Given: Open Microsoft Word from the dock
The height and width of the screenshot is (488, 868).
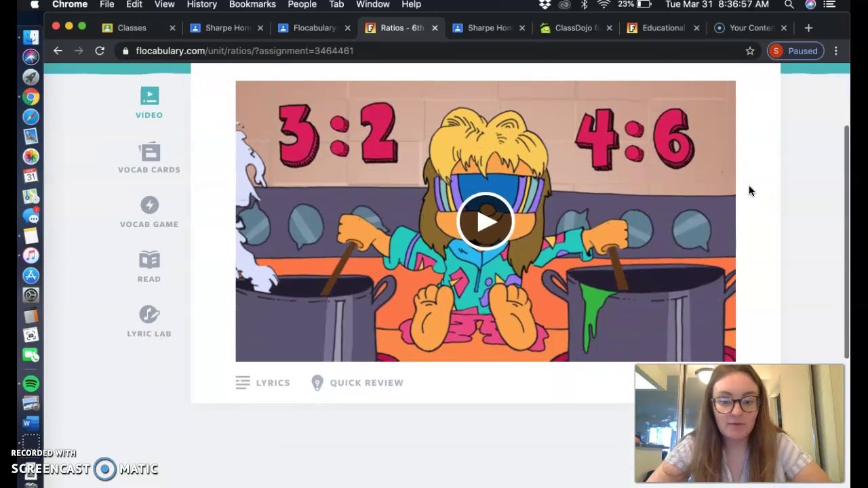Looking at the screenshot, I should coord(31,423).
